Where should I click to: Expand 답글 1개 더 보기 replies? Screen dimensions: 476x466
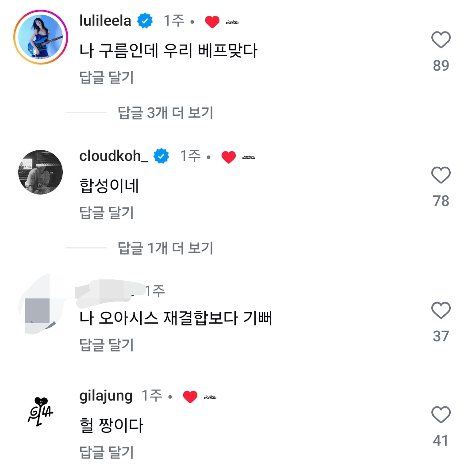(x=165, y=248)
